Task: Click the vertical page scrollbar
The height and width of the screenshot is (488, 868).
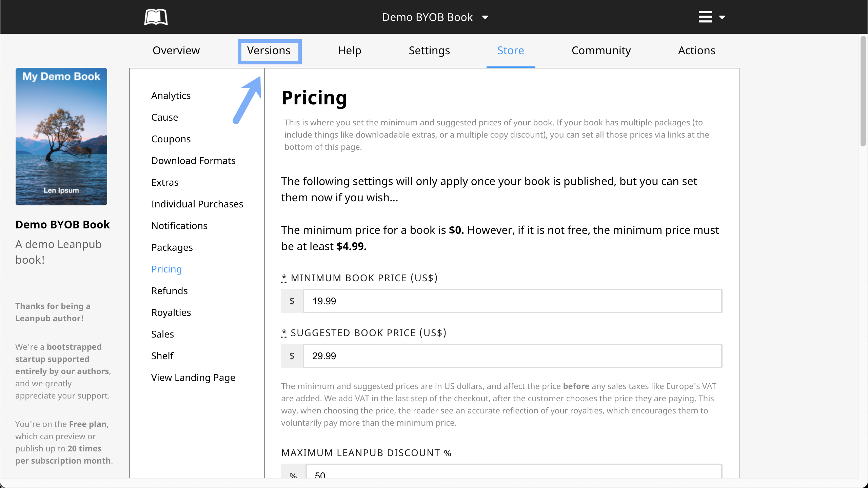Action: (863, 91)
